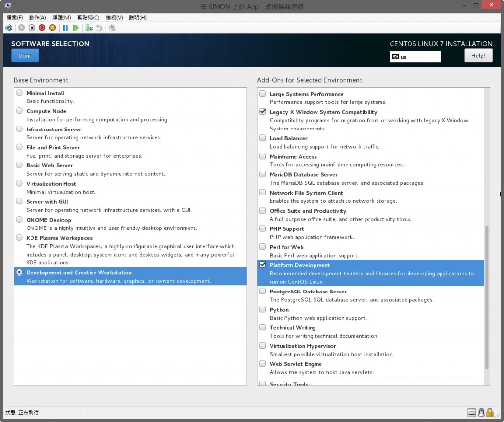Select the GNOME Desktop radio button
Screen dimensions: 504x422
coord(19,219)
